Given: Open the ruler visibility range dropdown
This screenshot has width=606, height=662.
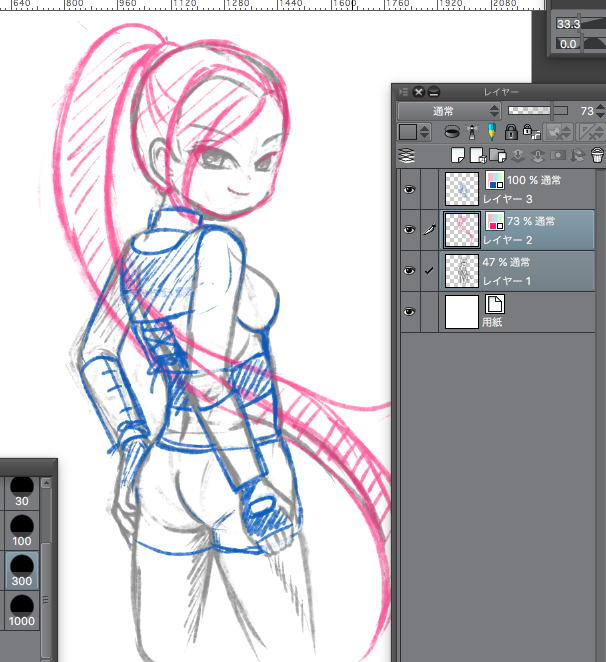Looking at the screenshot, I should [x=590, y=132].
